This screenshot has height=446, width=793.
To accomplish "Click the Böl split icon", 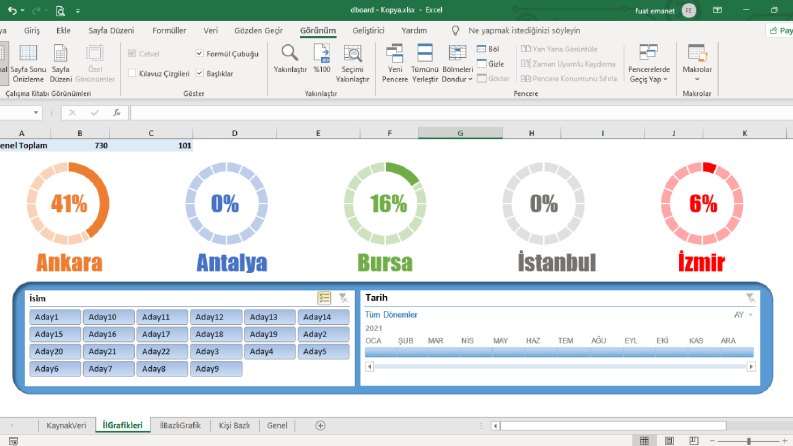I will point(481,49).
